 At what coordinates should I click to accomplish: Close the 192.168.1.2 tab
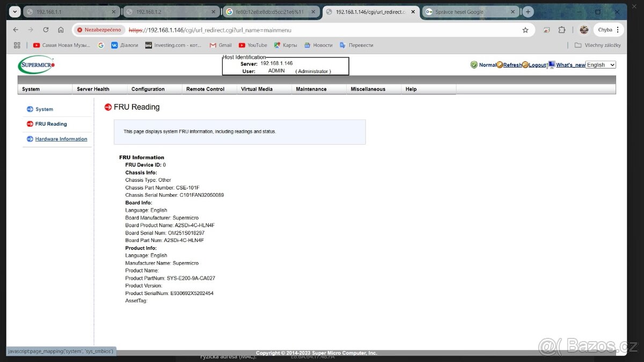click(213, 12)
